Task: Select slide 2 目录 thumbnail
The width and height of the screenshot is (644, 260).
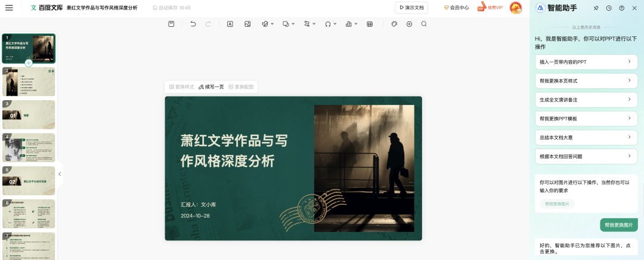Action: point(29,82)
